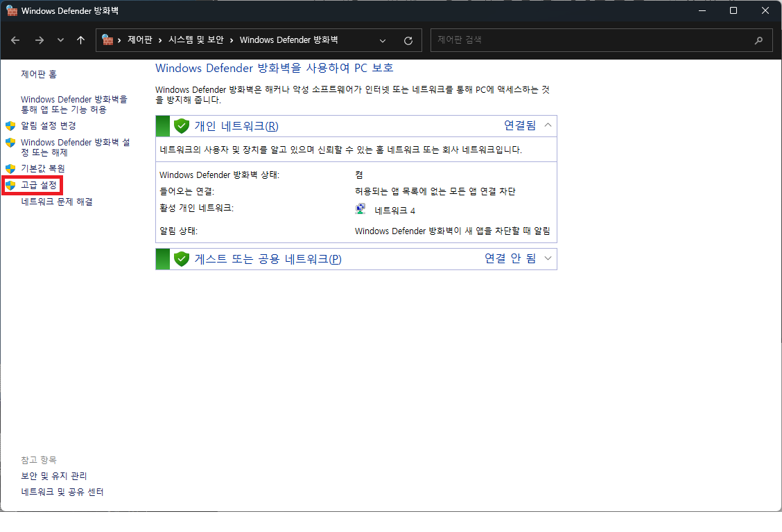Image resolution: width=782 pixels, height=532 pixels.
Task: Click 활성 개인 네트워크 label
Action: click(196, 208)
